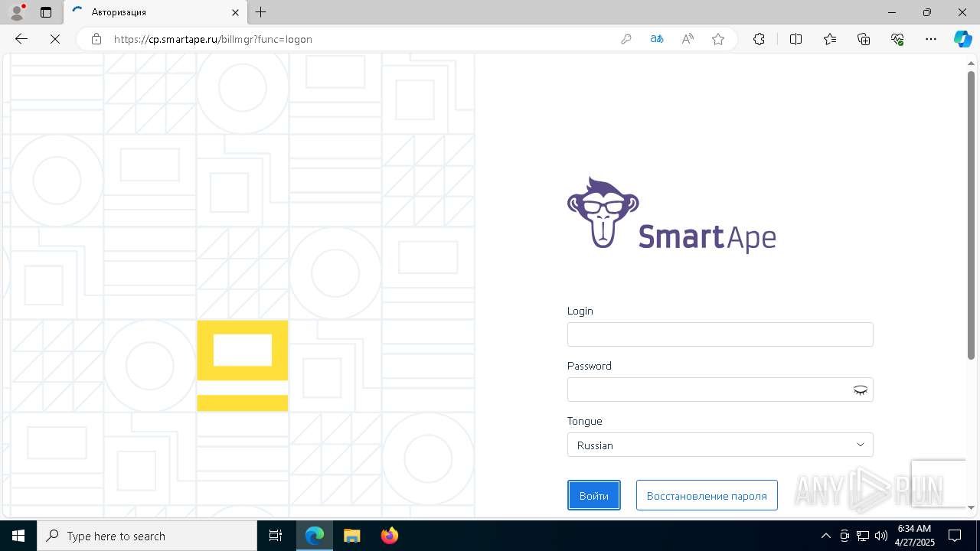The image size is (980, 551).
Task: Open saved passwords key icon
Action: (x=626, y=39)
